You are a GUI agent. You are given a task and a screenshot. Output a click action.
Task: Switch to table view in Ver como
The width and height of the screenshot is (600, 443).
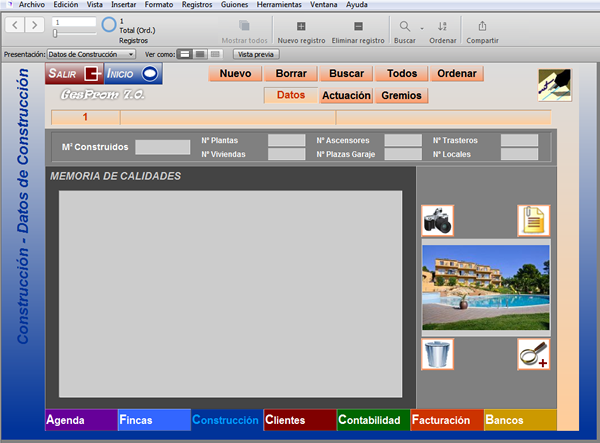[215, 54]
